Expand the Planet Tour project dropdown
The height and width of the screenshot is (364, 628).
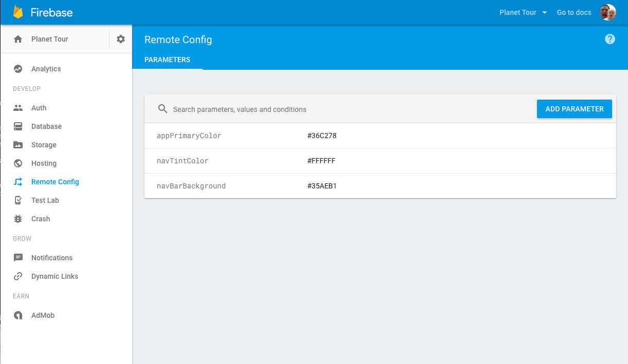pos(523,12)
